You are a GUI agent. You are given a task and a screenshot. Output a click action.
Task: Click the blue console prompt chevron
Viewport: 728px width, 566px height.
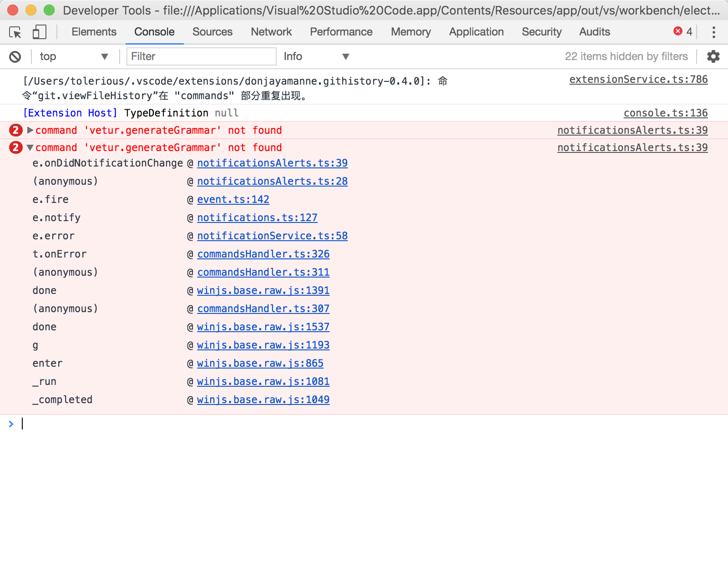[x=11, y=424]
